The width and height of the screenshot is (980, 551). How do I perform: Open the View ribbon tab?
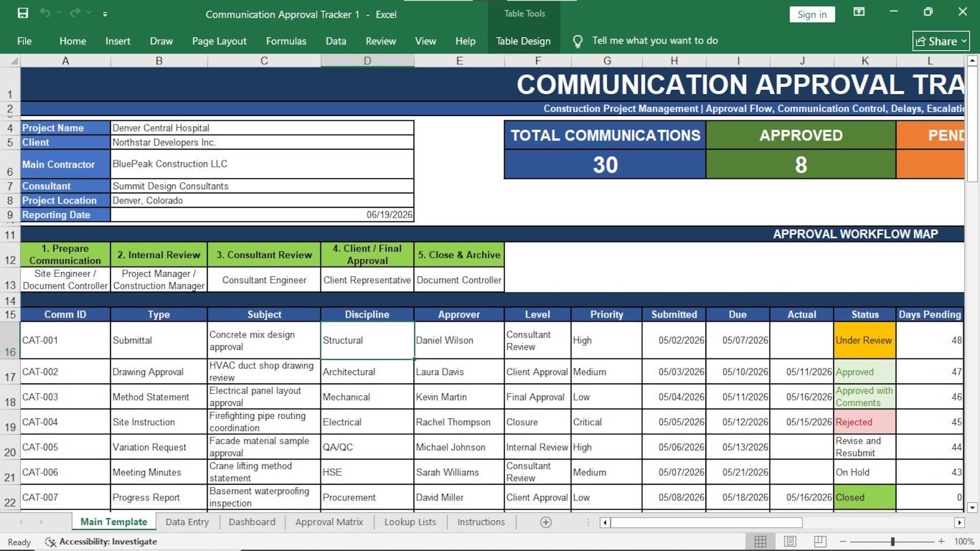coord(425,41)
